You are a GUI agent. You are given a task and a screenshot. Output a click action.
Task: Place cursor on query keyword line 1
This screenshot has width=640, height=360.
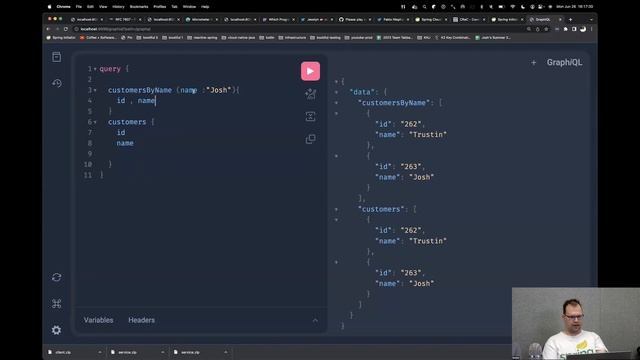click(x=110, y=69)
